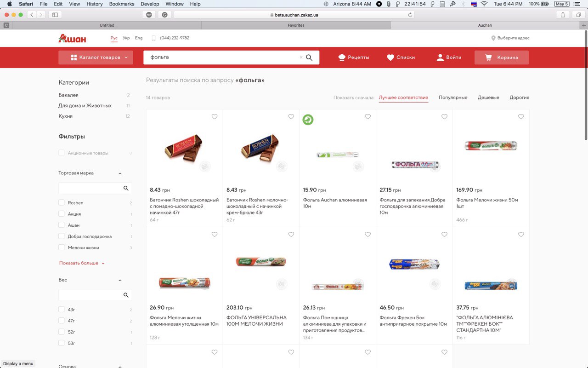Viewport: 588px width, 368px height.
Task: Open new tab with plus button
Action: tap(584, 25)
